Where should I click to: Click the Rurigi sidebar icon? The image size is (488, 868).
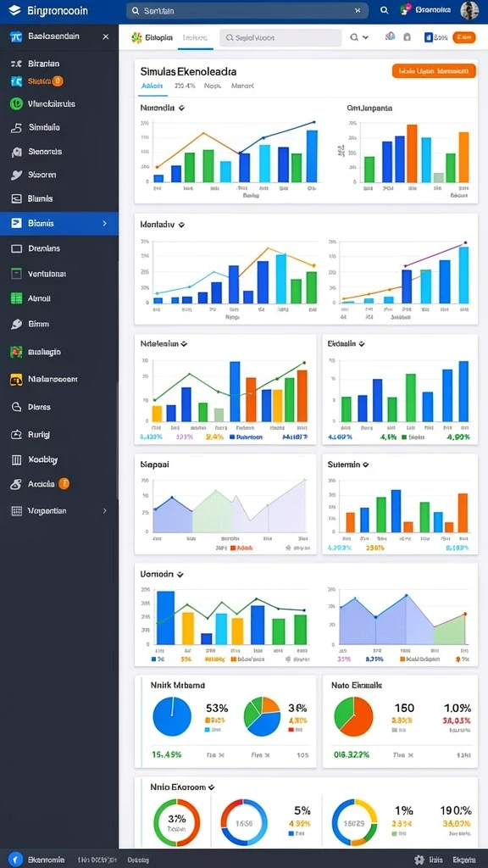[17, 435]
